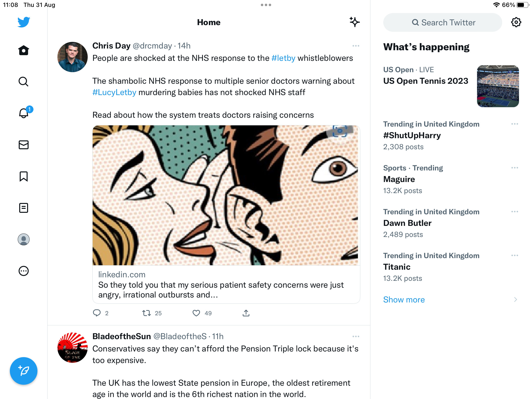Screen dimensions: 532x399
Task: Open the Maguire trending topic
Action: pyautogui.click(x=399, y=179)
